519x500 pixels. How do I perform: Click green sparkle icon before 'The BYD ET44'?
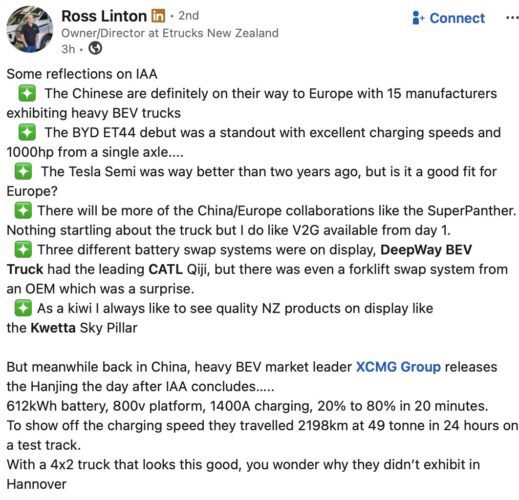pyautogui.click(x=27, y=132)
